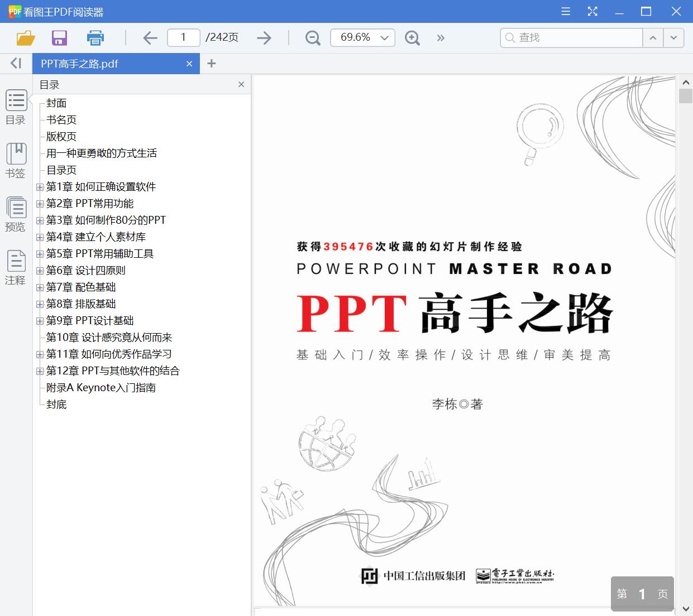Expand 第8章 排版基础
Image resolution: width=693 pixels, height=616 pixels.
tap(40, 304)
